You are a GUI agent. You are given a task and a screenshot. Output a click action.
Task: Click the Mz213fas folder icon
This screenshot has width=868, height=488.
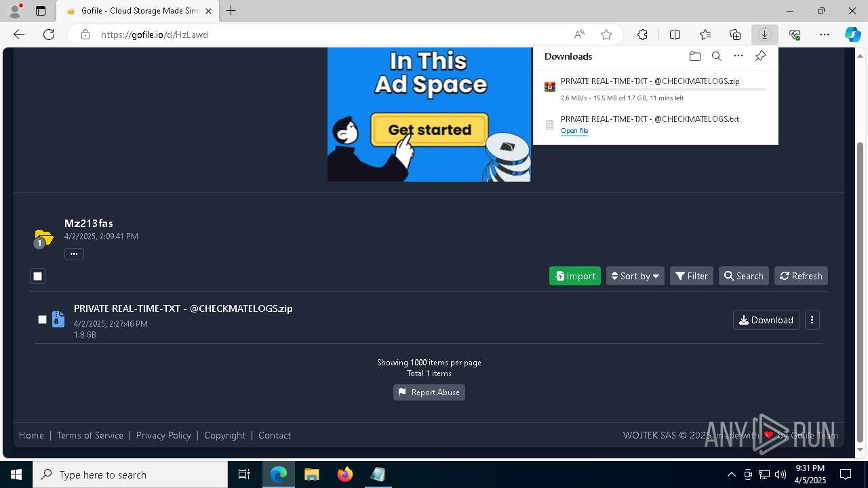(x=43, y=238)
